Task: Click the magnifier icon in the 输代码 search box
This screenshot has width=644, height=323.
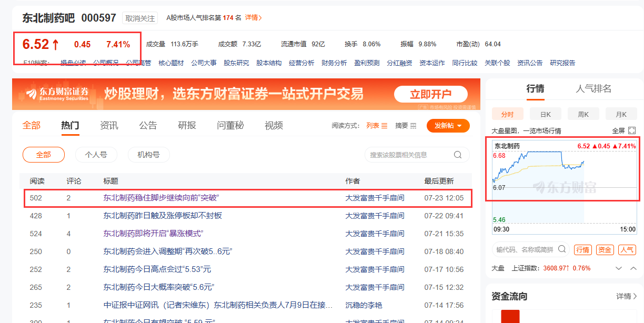Action: pos(562,249)
